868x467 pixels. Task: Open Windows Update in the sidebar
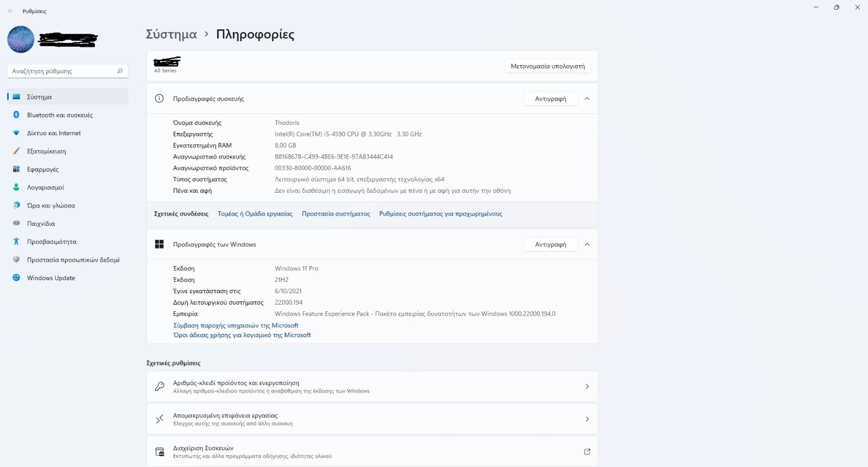pos(68,278)
